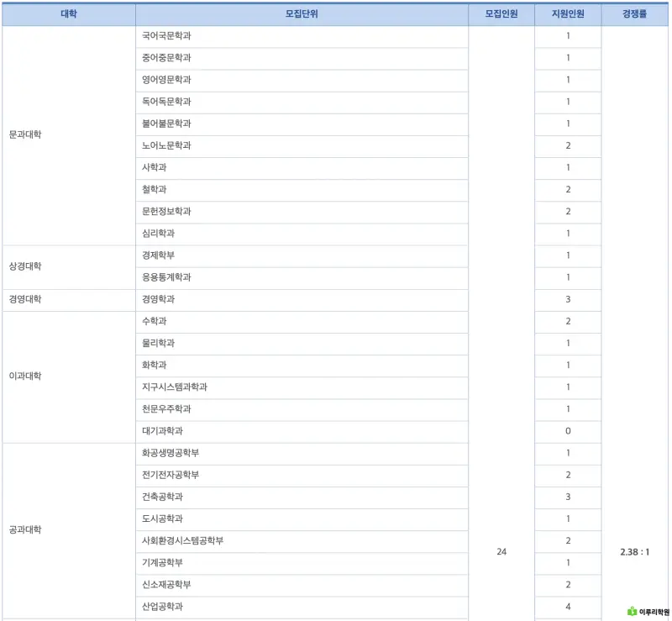The image size is (672, 621).
Task: Select the 경영대학 college cell
Action: [69, 299]
